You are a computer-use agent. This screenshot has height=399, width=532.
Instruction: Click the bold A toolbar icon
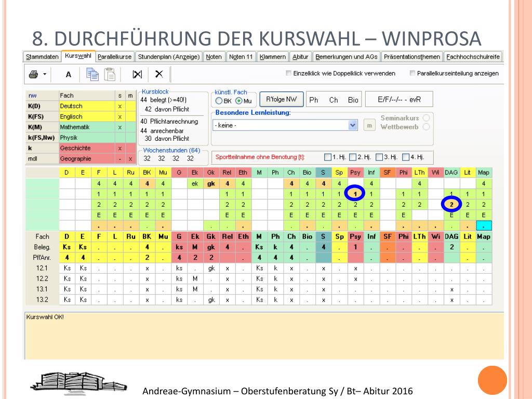coord(69,75)
